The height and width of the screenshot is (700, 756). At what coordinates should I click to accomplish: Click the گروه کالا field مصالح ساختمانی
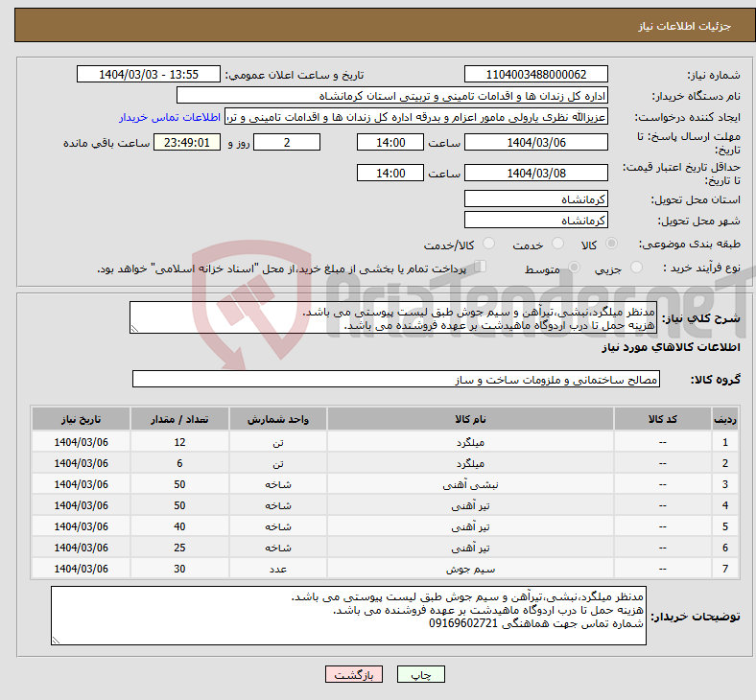coord(396,379)
